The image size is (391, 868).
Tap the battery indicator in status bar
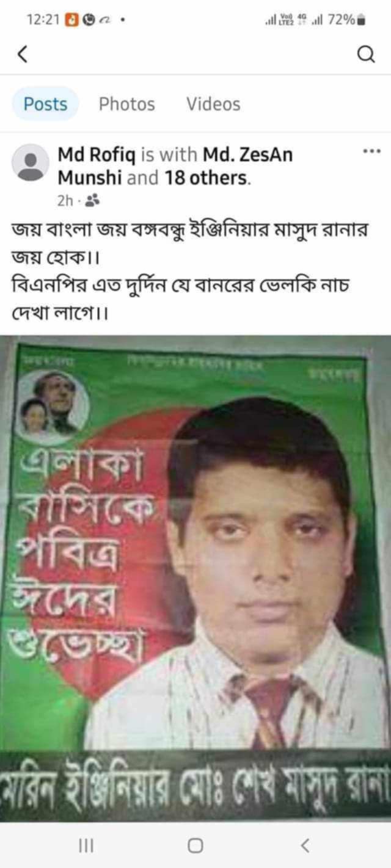click(360, 20)
